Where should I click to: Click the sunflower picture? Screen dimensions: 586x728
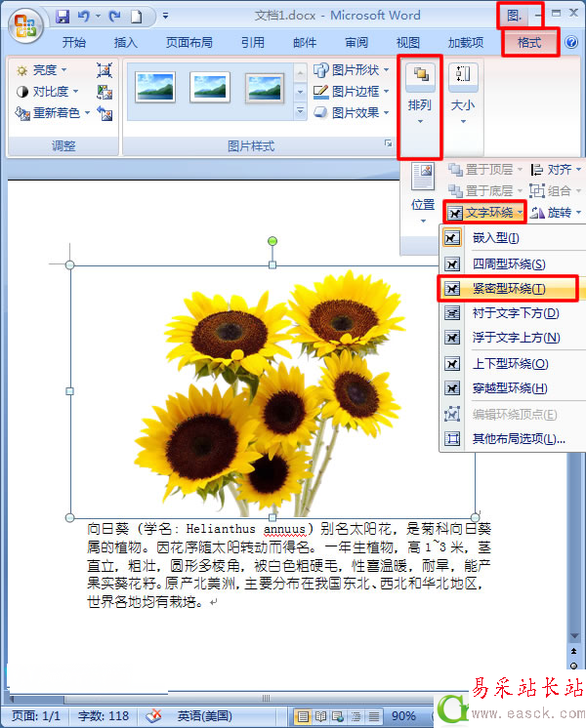[x=272, y=391]
